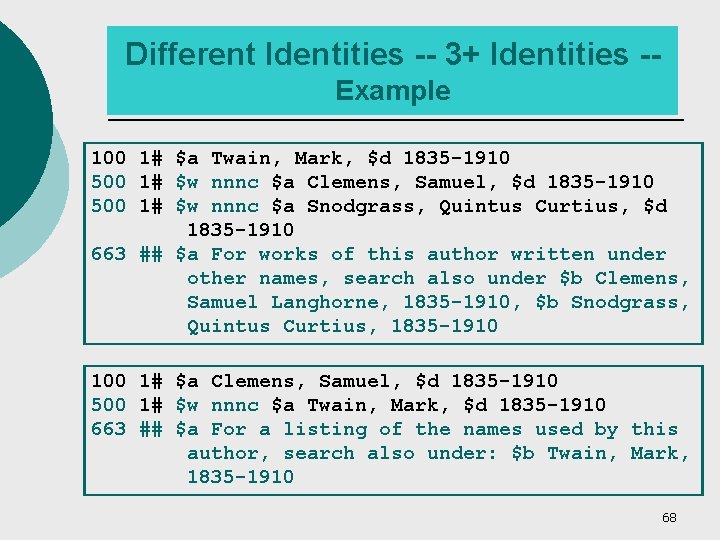Select the line '500 1# $w nnnc $a Twain, Mark, $d 1835-1910'

348,405
